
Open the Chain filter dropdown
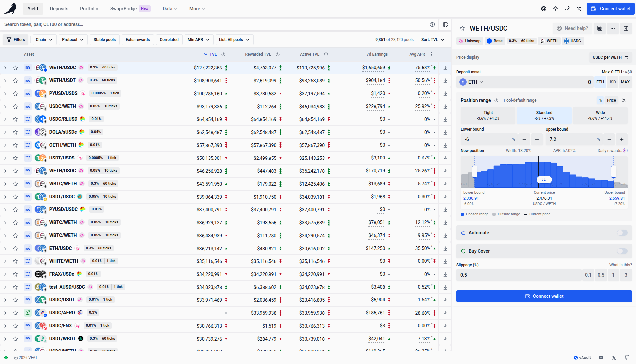click(x=44, y=40)
